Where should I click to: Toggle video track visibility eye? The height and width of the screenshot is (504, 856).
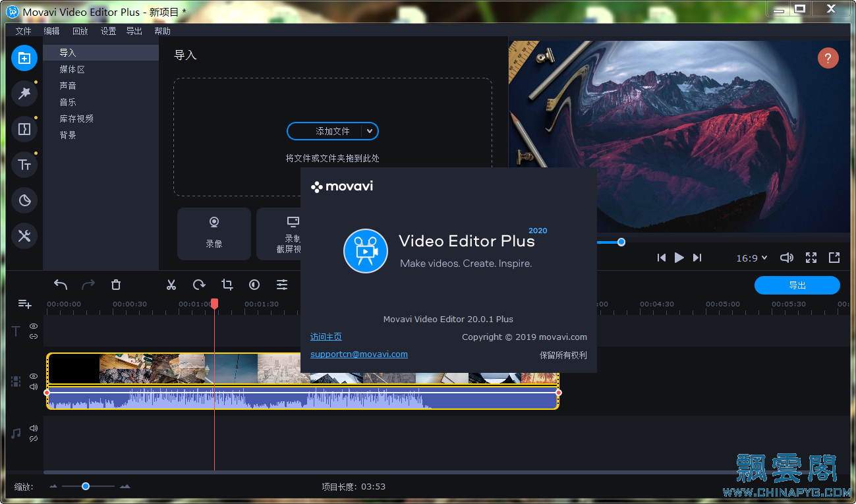pos(34,376)
